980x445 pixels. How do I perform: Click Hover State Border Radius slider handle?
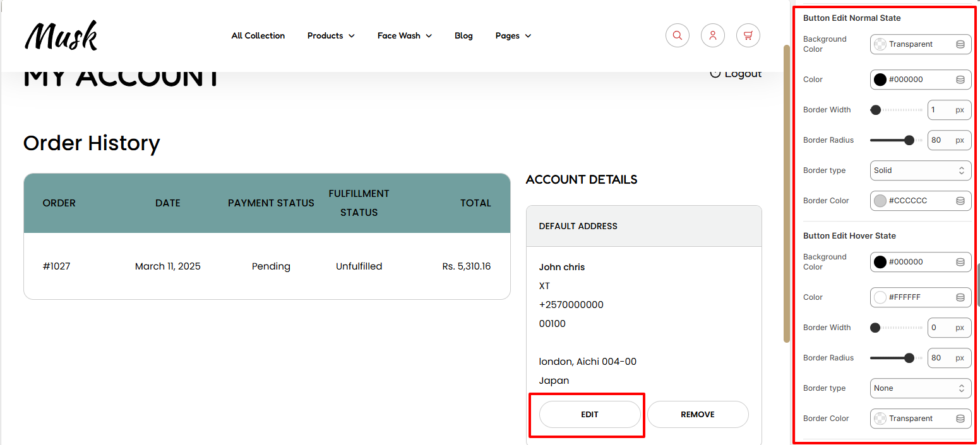point(909,358)
